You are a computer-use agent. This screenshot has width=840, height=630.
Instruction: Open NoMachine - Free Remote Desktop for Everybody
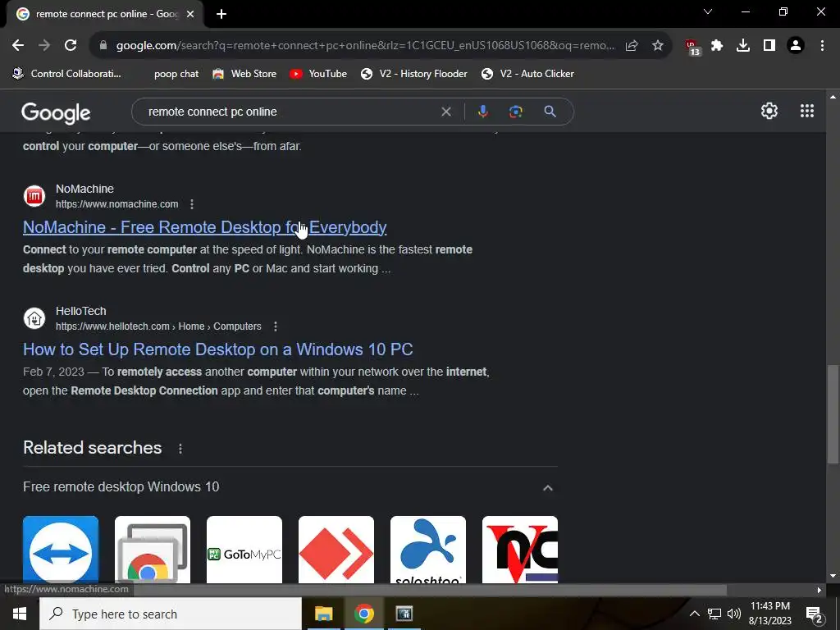(x=204, y=227)
